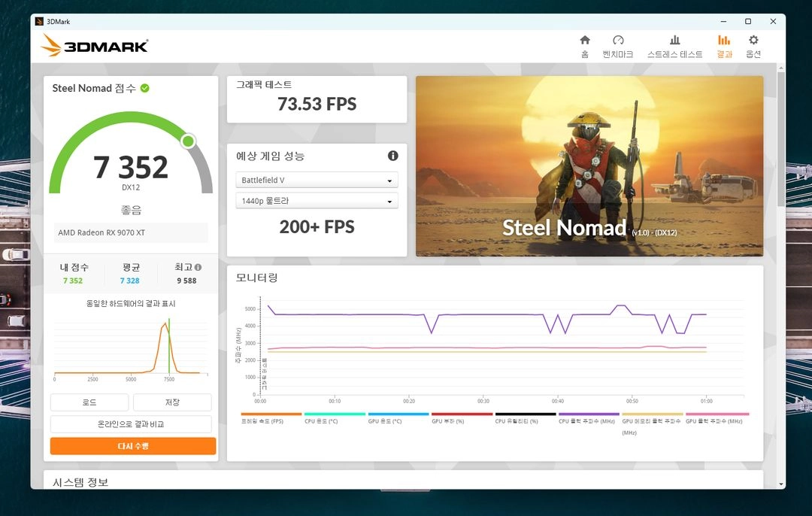Open the Results (결과) tab
812x516 pixels.
tap(724, 46)
